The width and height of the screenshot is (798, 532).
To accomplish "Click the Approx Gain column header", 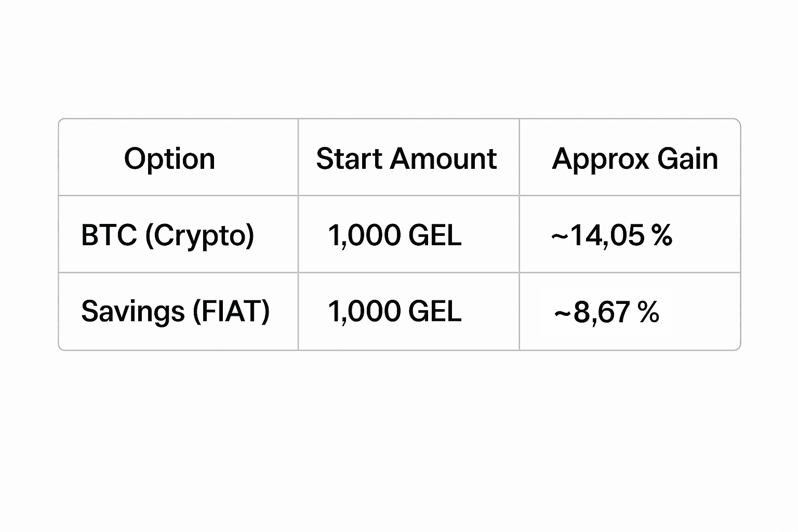I will tap(635, 158).
